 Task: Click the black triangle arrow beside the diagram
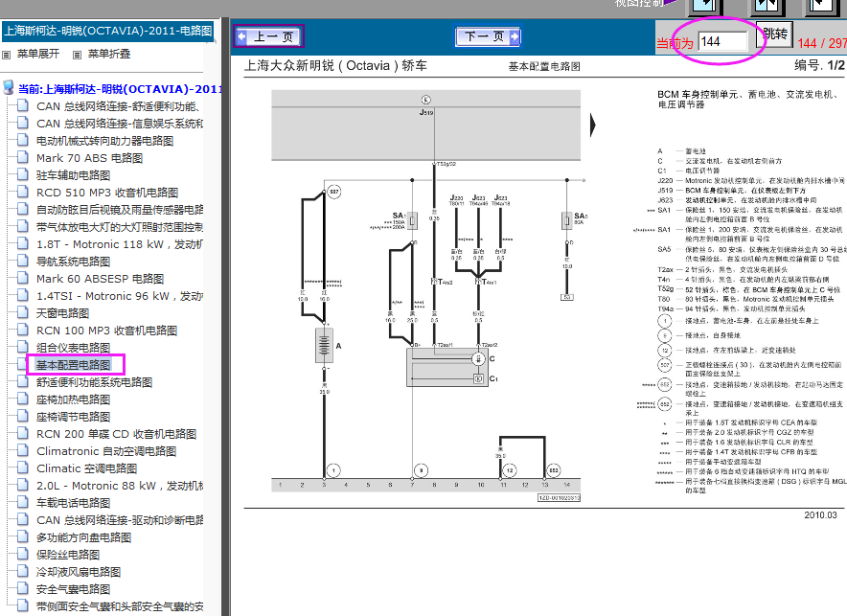point(592,125)
